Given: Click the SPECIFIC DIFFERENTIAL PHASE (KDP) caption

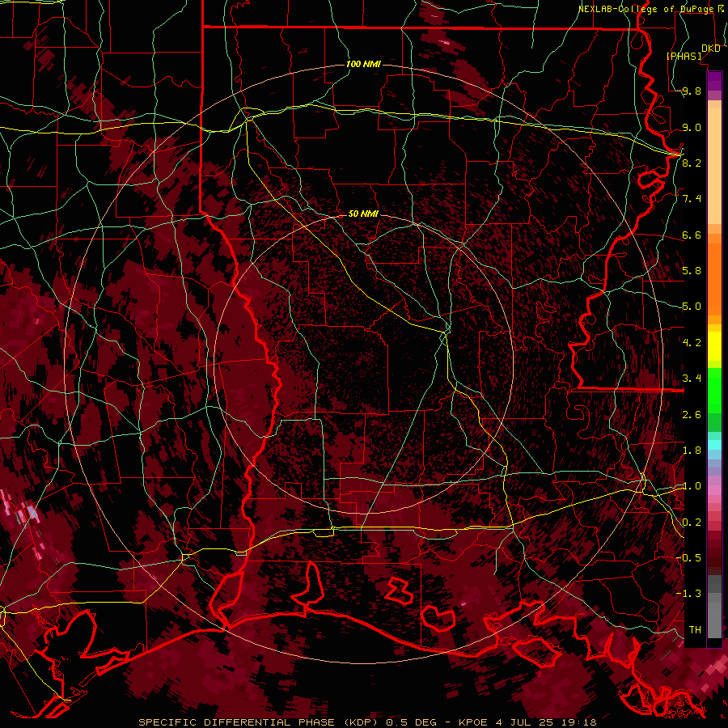Looking at the screenshot, I should 258,722.
